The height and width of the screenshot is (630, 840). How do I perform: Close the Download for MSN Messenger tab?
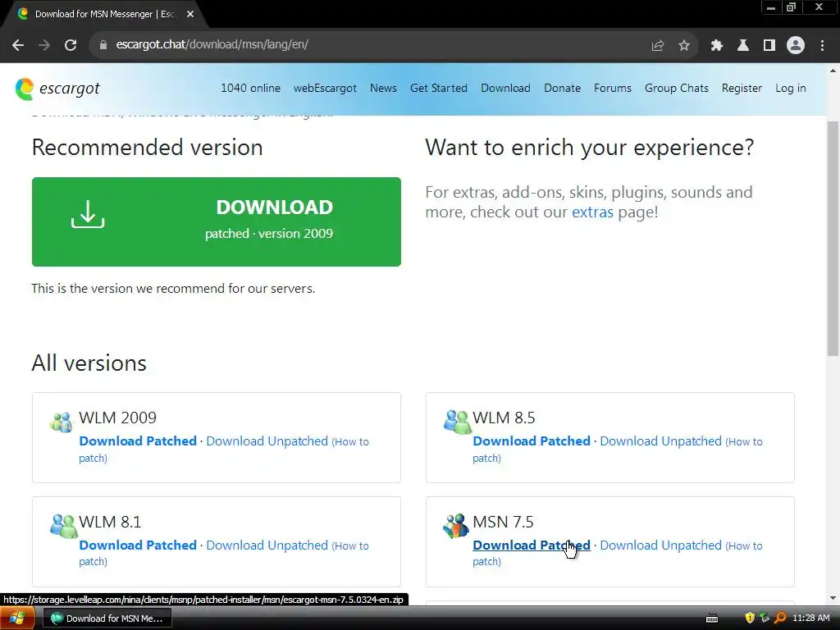click(x=190, y=15)
